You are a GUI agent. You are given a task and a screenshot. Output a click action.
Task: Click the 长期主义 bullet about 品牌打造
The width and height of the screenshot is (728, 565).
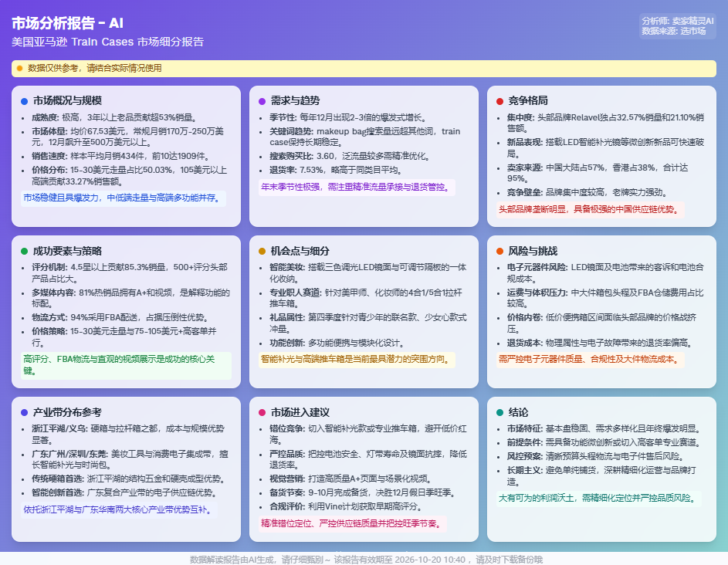click(x=601, y=476)
